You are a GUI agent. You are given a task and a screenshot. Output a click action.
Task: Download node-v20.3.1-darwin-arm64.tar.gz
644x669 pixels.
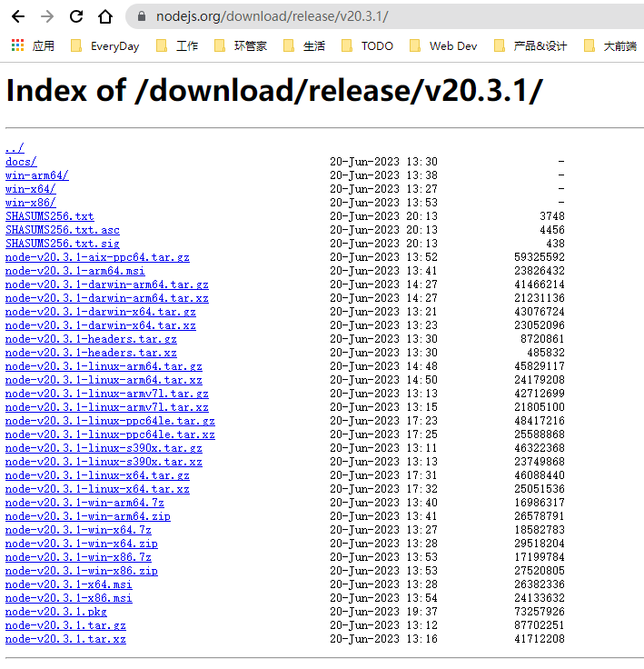click(106, 285)
